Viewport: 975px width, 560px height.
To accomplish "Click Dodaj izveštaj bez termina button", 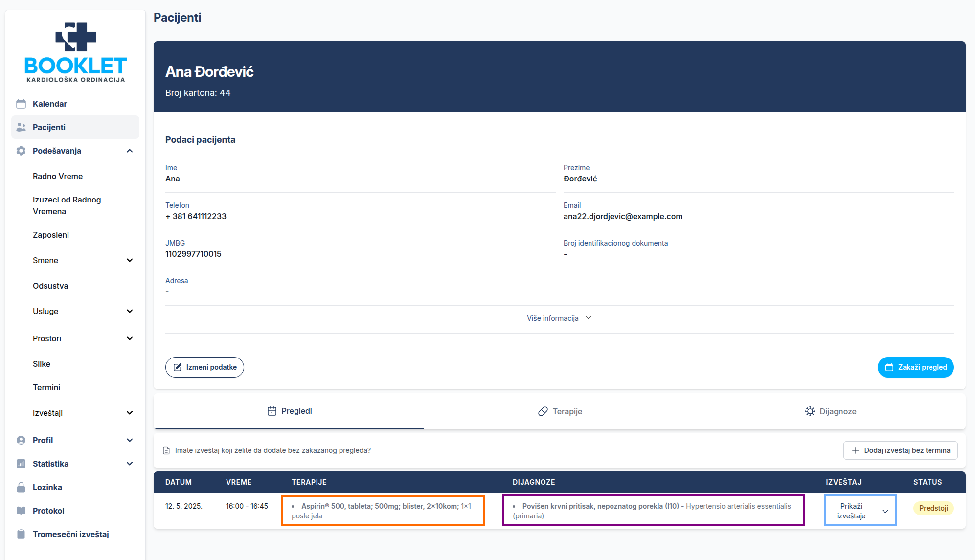I will 900,450.
